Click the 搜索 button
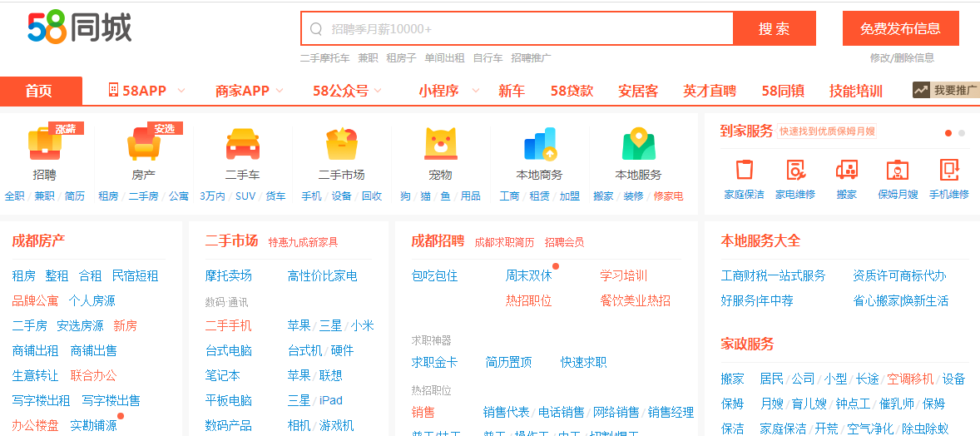The height and width of the screenshot is (436, 980). [x=775, y=29]
